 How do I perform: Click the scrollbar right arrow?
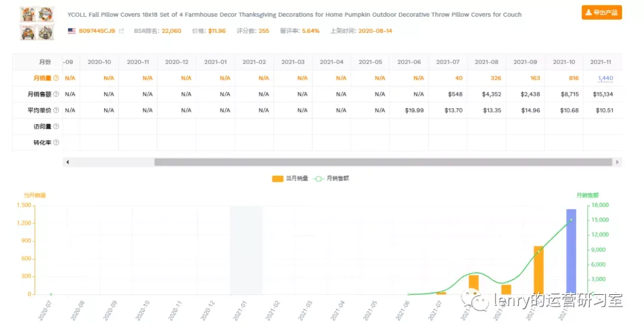coord(617,162)
